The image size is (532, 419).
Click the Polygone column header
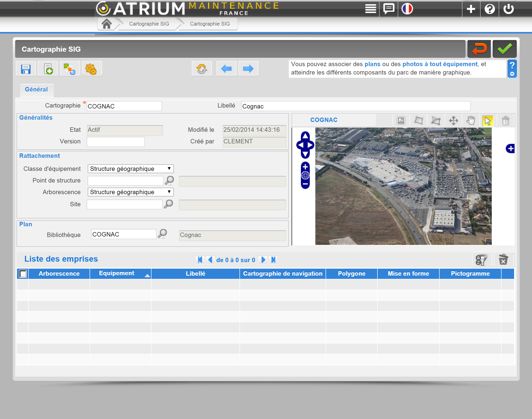[352, 274]
